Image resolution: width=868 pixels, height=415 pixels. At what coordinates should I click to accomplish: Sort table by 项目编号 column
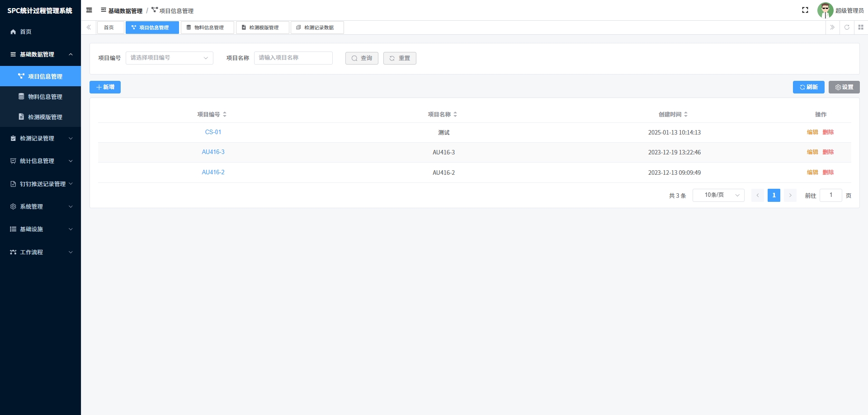click(225, 114)
